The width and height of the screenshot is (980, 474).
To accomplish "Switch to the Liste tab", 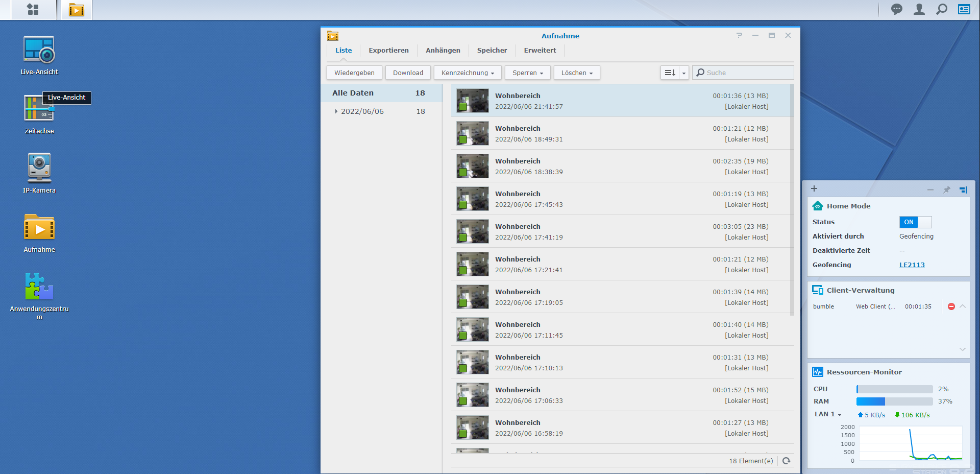I will coord(344,50).
